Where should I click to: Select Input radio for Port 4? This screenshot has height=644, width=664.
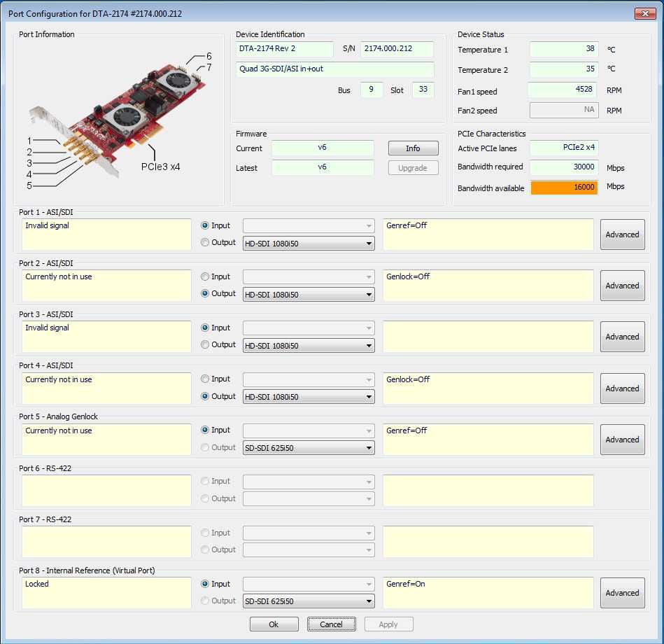205,379
